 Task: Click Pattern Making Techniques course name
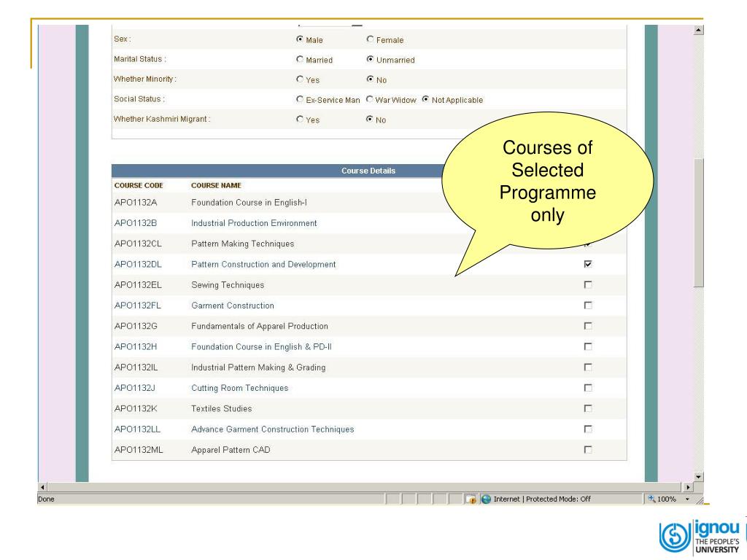242,244
